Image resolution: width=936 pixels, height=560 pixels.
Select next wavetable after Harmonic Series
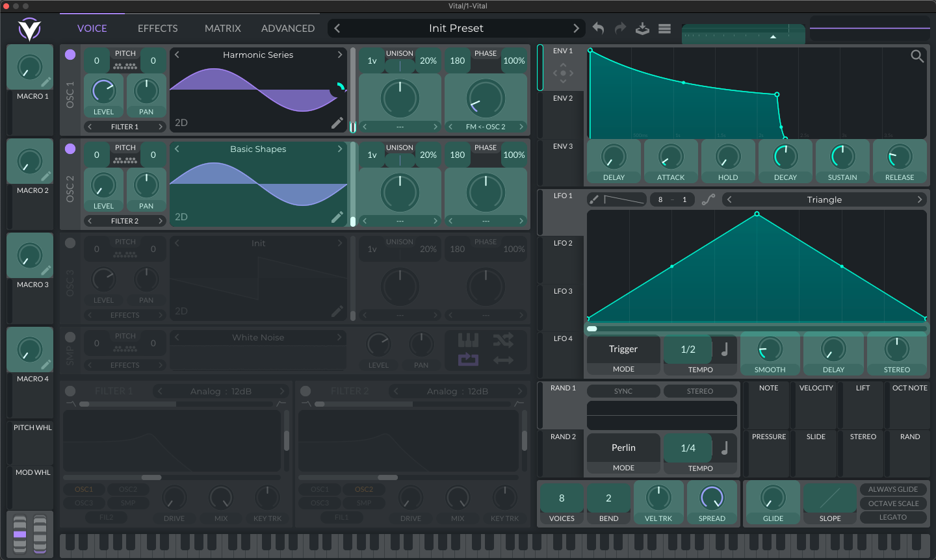pyautogui.click(x=339, y=55)
